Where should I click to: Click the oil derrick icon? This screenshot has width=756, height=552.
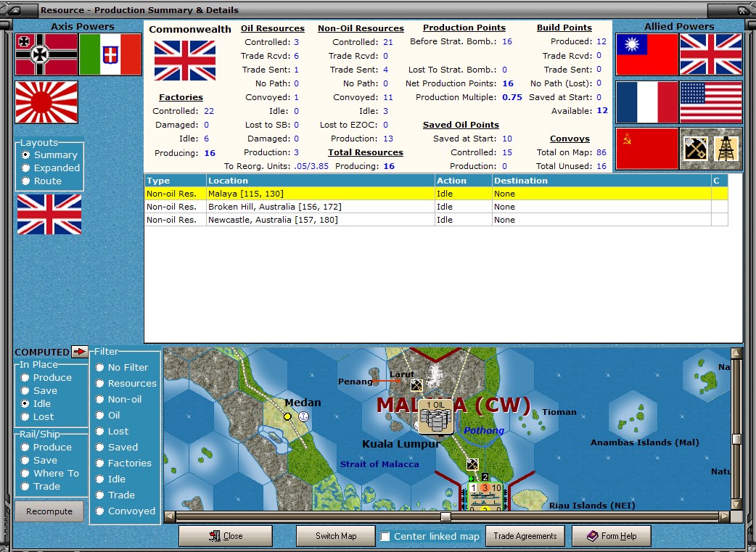(x=726, y=149)
